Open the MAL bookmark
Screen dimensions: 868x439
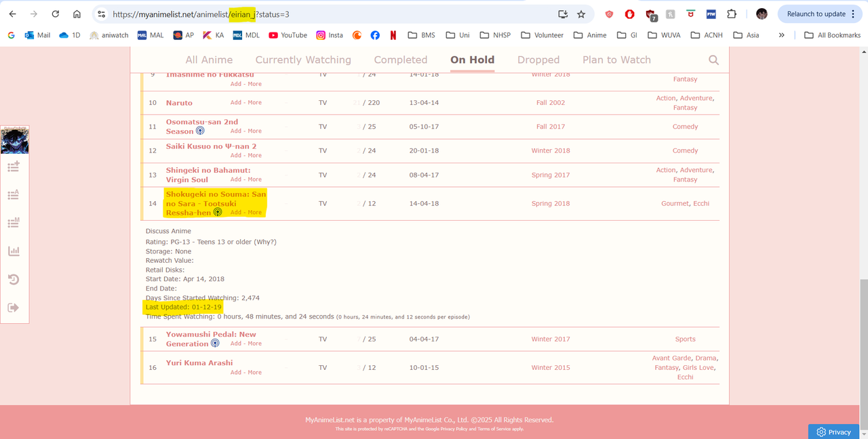151,35
